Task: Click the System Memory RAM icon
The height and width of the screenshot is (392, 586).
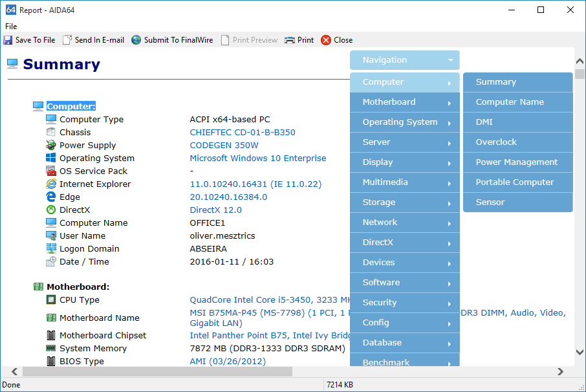Action: coord(51,348)
